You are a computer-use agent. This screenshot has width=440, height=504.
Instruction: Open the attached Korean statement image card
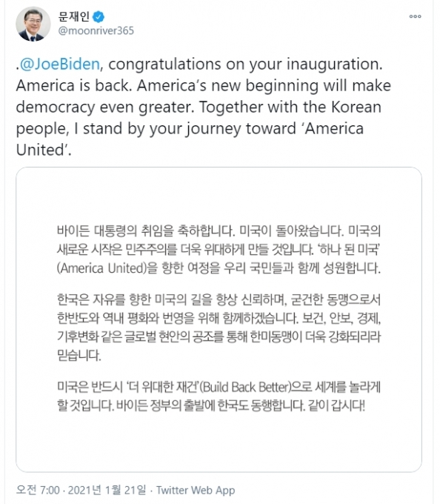219,319
